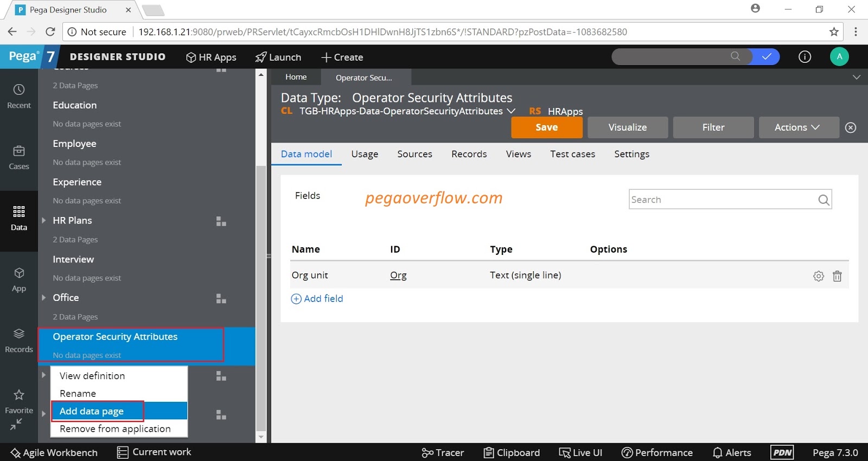Open the Clipboard tool
This screenshot has width=868, height=461.
[512, 452]
